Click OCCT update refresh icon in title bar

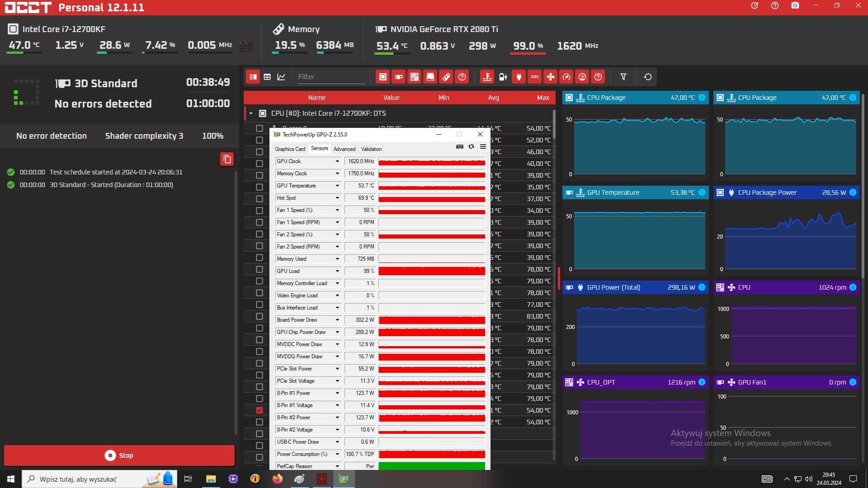pyautogui.click(x=755, y=6)
